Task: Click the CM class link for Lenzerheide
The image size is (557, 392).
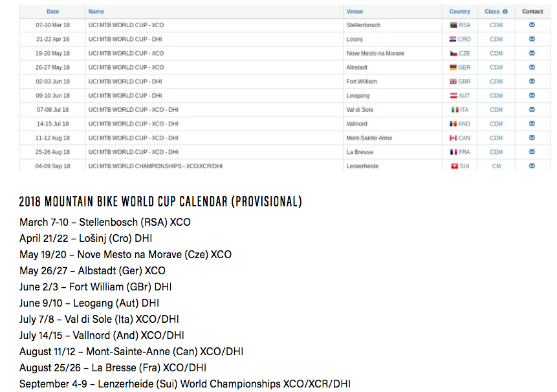Action: tap(496, 166)
